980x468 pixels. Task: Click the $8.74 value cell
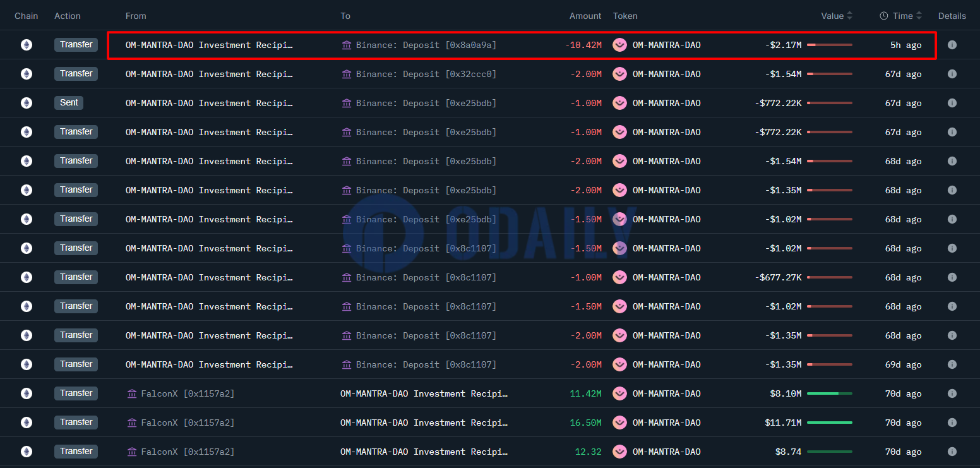click(788, 452)
